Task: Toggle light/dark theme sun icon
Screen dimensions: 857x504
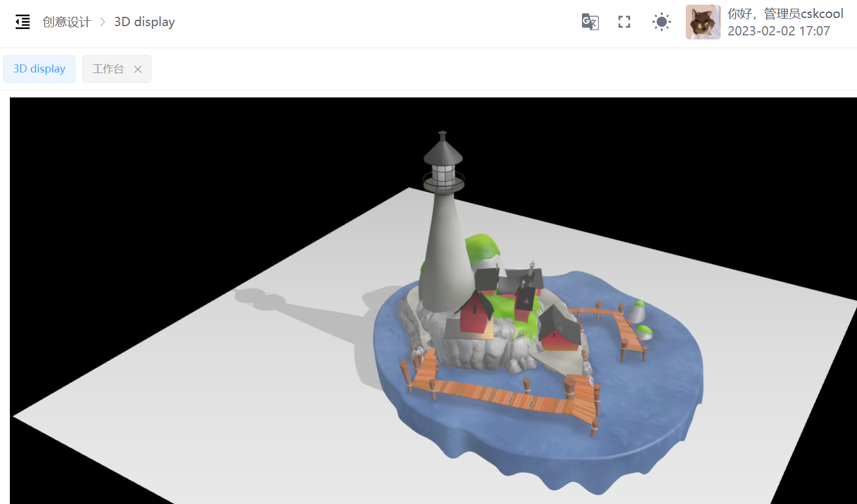Action: pos(661,22)
